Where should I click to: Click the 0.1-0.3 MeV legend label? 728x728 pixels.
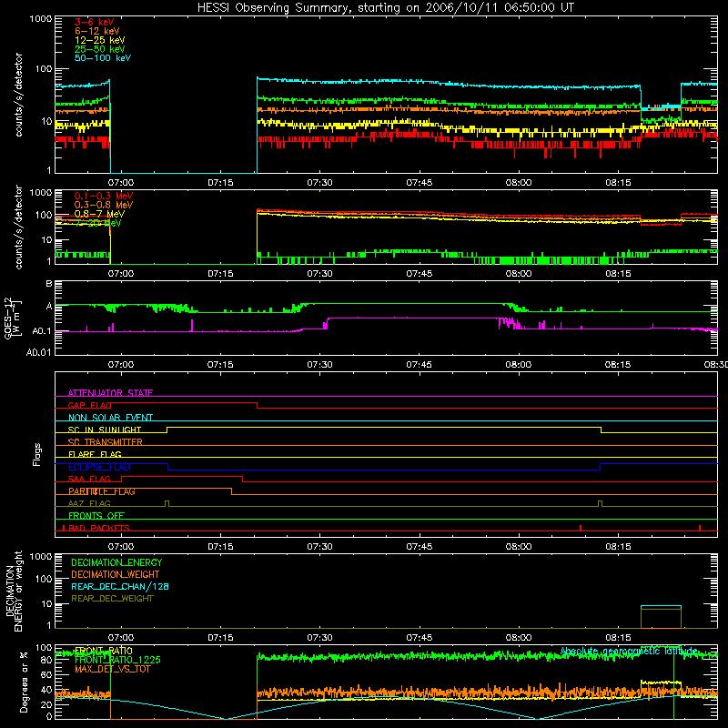(x=103, y=196)
